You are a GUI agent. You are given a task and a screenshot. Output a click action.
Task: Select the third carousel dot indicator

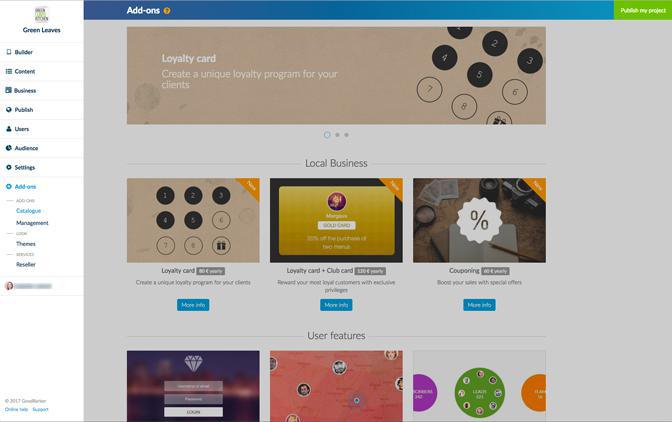[347, 135]
